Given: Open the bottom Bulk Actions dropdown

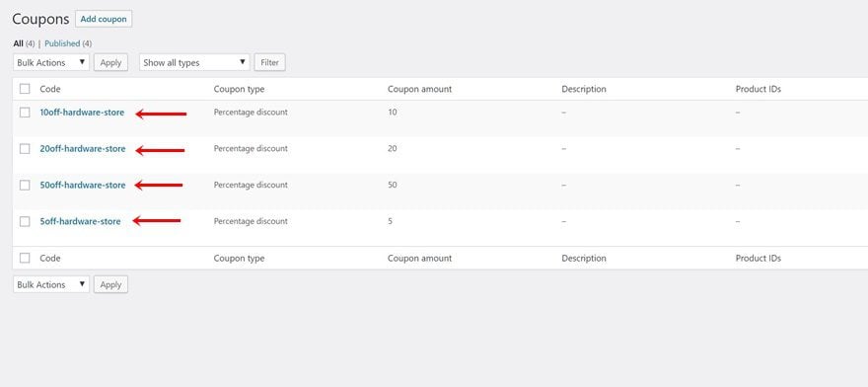Looking at the screenshot, I should [x=51, y=284].
